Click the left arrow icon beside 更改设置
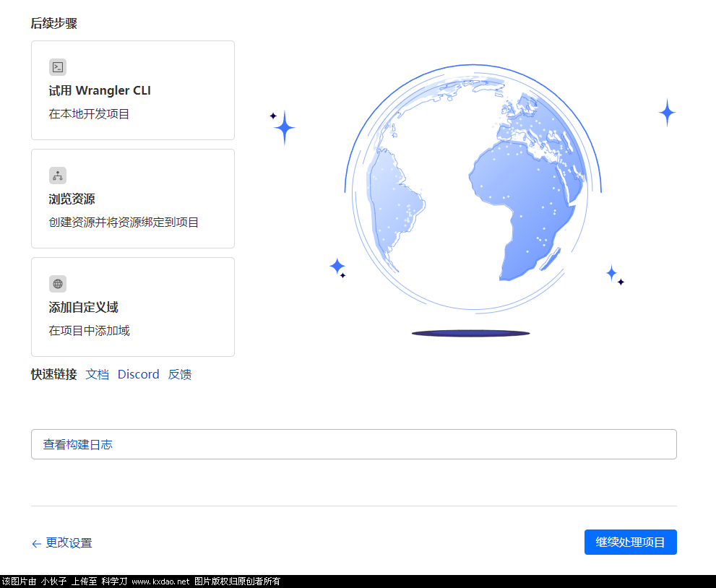This screenshot has height=588, width=716. [x=37, y=543]
